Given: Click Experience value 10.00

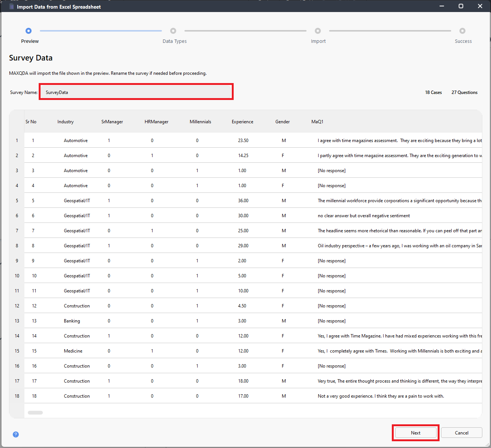Looking at the screenshot, I should click(243, 291).
